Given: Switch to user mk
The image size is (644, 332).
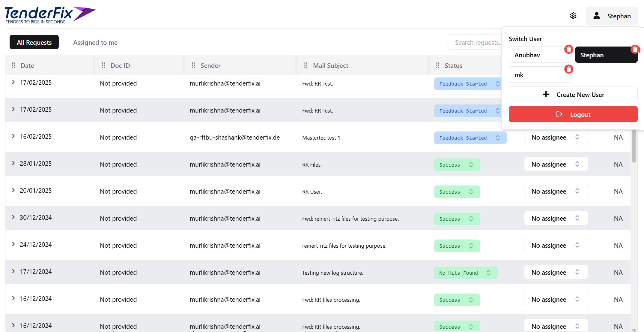Looking at the screenshot, I should pos(540,74).
